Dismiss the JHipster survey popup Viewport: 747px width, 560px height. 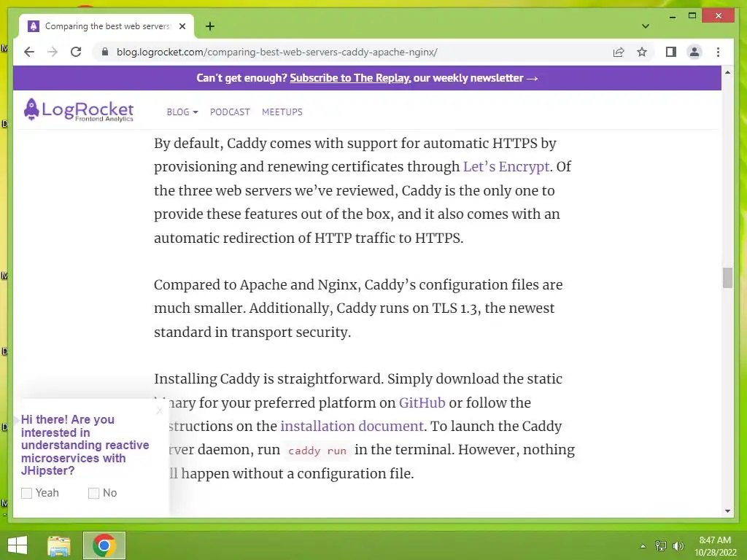pyautogui.click(x=160, y=411)
